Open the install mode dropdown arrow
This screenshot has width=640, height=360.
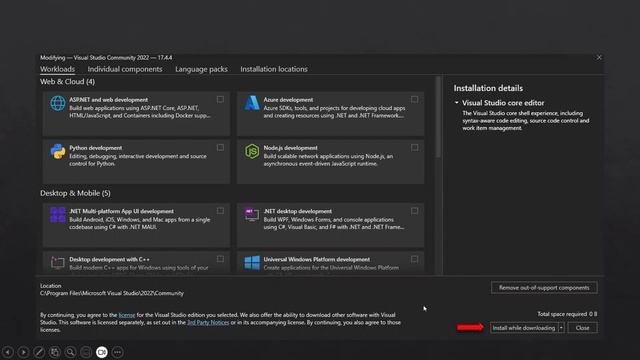[x=561, y=328]
